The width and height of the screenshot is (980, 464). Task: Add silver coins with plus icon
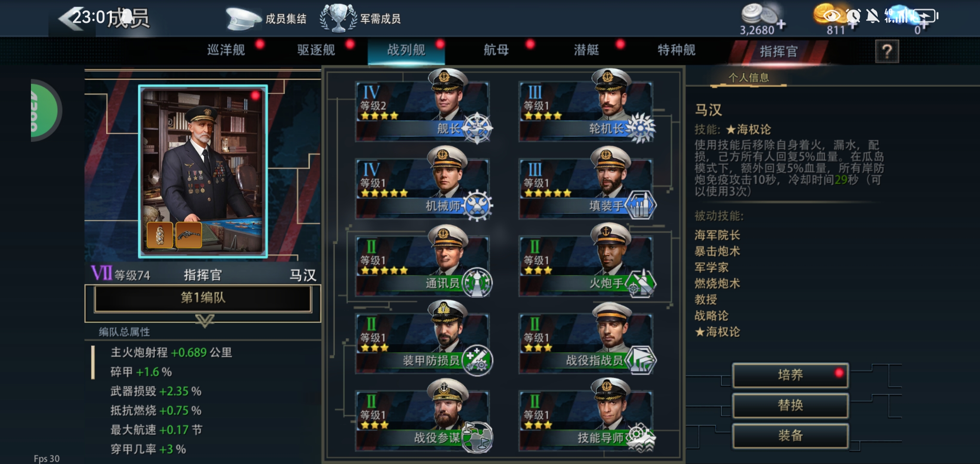tap(781, 24)
